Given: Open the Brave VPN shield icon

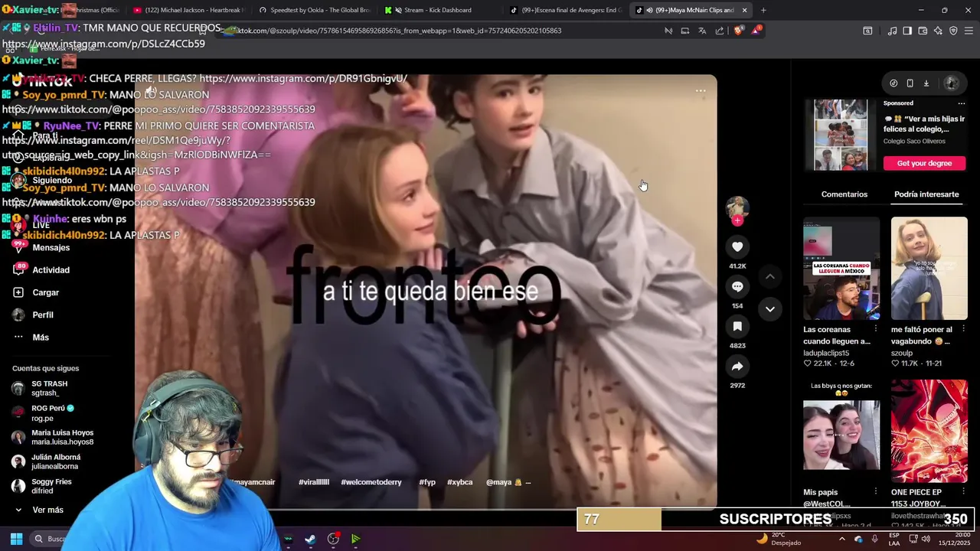Looking at the screenshot, I should point(953,31).
